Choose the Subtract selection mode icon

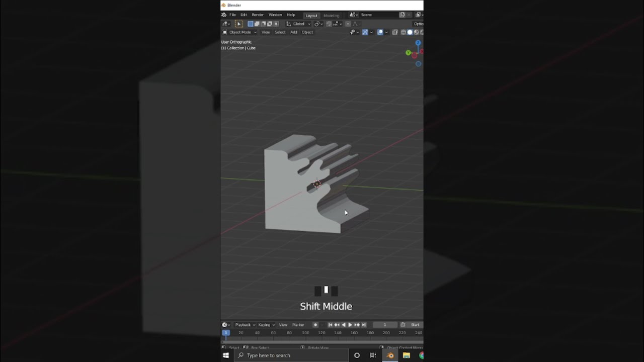point(263,24)
